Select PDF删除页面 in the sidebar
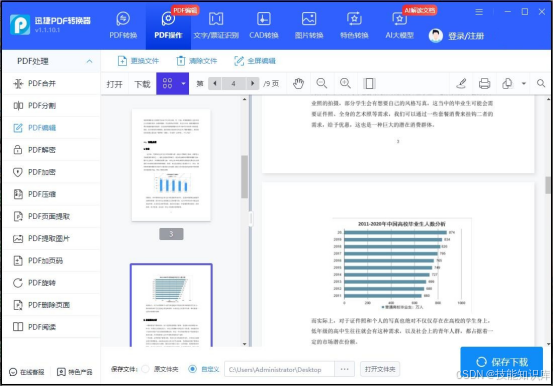Viewport: 554px width, 386px height. pyautogui.click(x=52, y=305)
